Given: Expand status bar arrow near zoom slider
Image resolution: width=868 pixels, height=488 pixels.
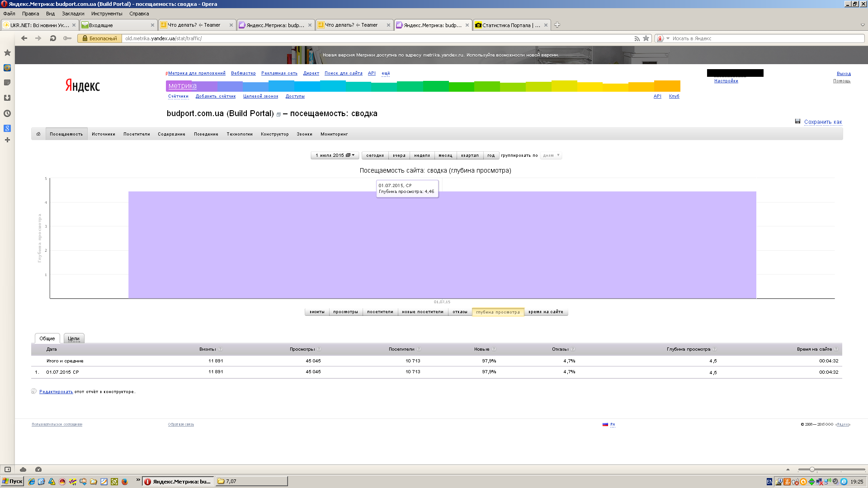Looking at the screenshot, I should tap(788, 469).
